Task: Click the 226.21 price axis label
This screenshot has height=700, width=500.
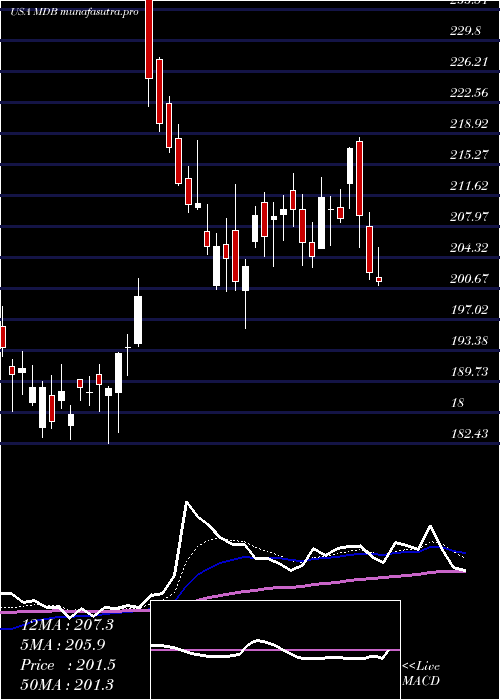Action: coord(469,62)
